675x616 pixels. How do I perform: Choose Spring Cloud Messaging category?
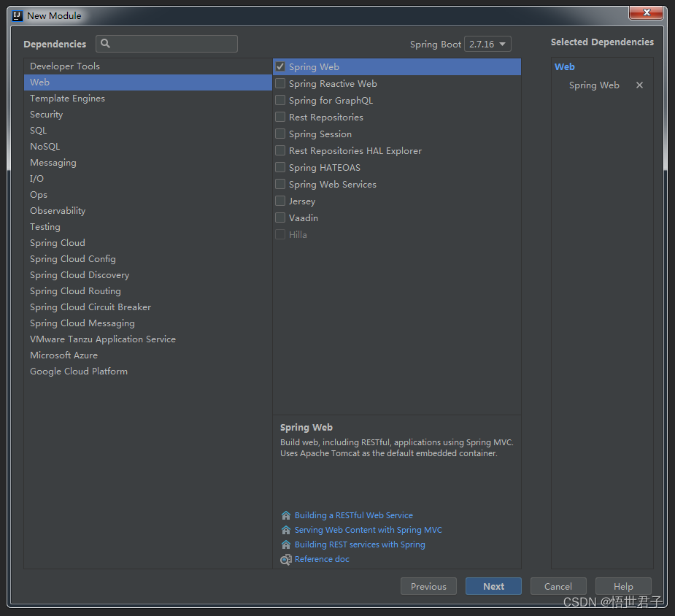click(x=148, y=323)
